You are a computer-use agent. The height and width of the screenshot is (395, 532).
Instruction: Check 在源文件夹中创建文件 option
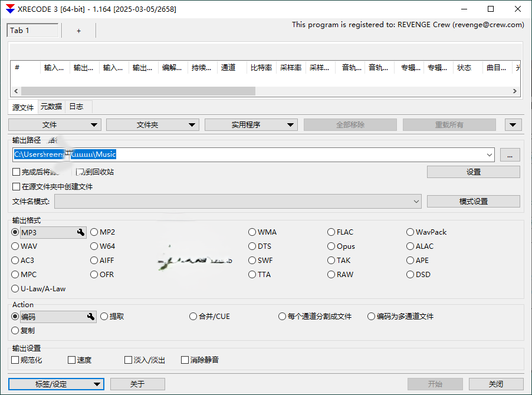[x=52, y=187]
